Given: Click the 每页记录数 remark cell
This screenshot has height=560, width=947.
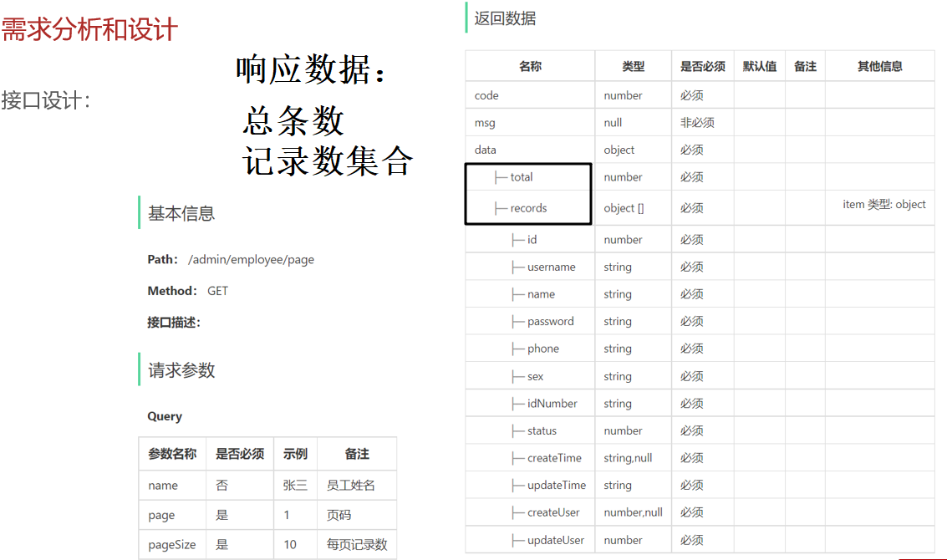Looking at the screenshot, I should click(357, 545).
